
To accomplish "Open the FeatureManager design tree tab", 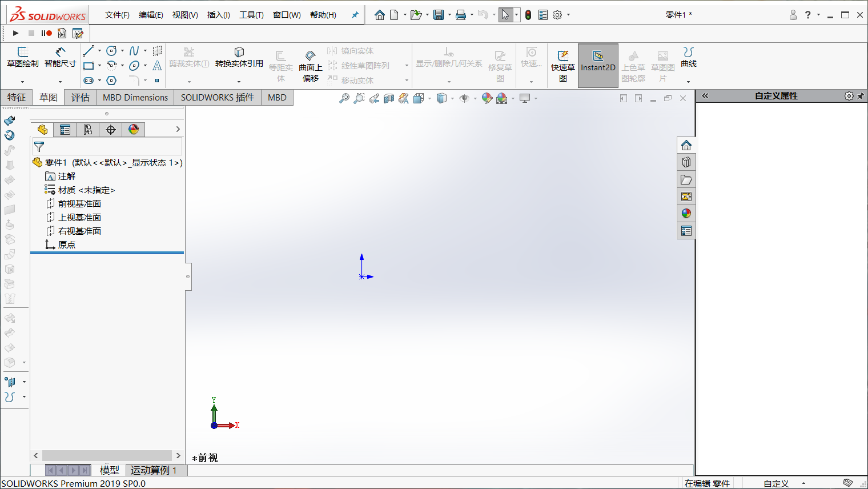I will [42, 130].
